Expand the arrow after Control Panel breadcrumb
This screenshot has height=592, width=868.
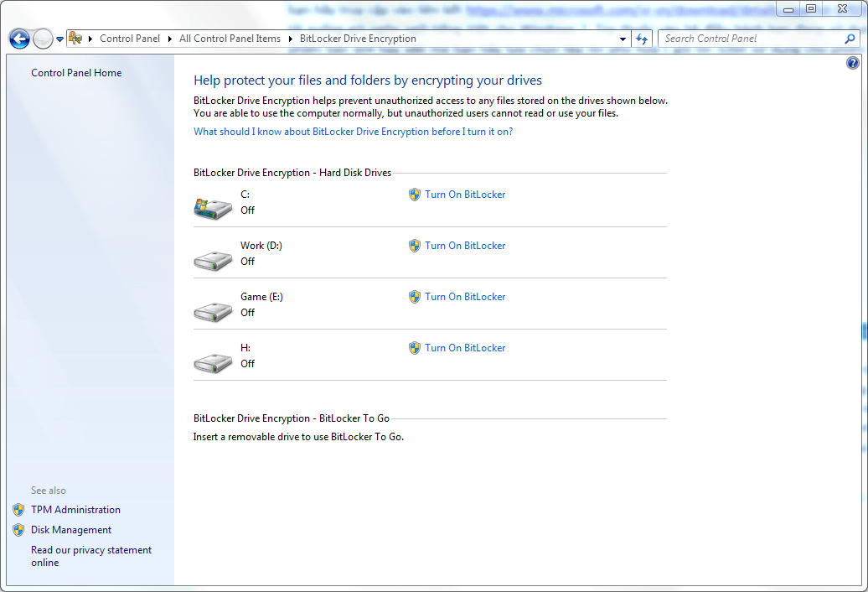(170, 39)
